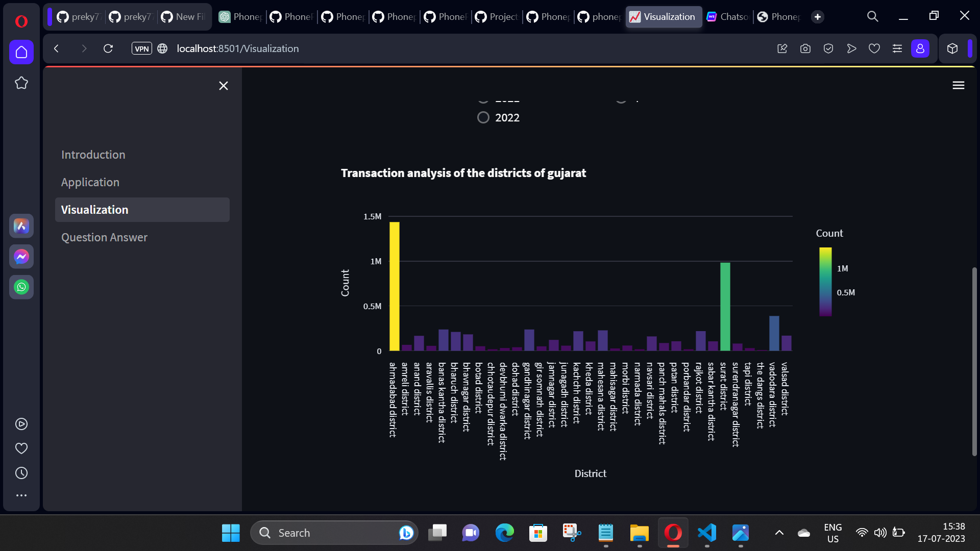Click the heart icon to save the page
The height and width of the screenshot is (551, 980).
coord(874,48)
